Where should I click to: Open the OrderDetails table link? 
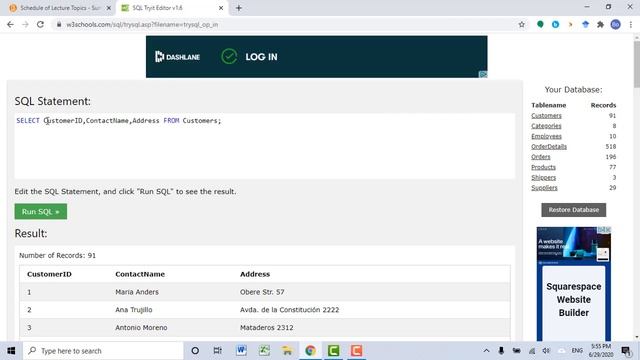[549, 147]
